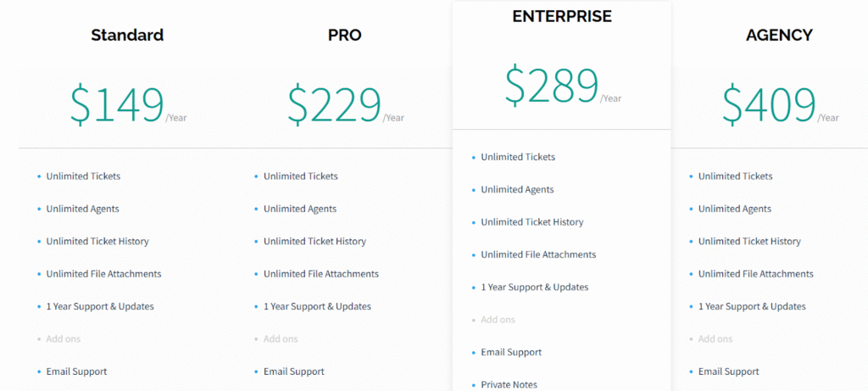Click Add ons item in Enterprise plan

(498, 320)
